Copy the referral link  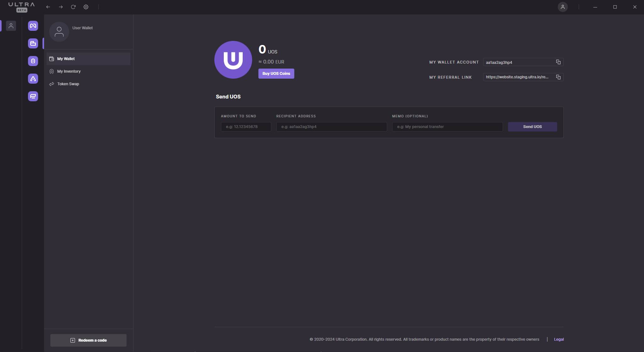(558, 77)
